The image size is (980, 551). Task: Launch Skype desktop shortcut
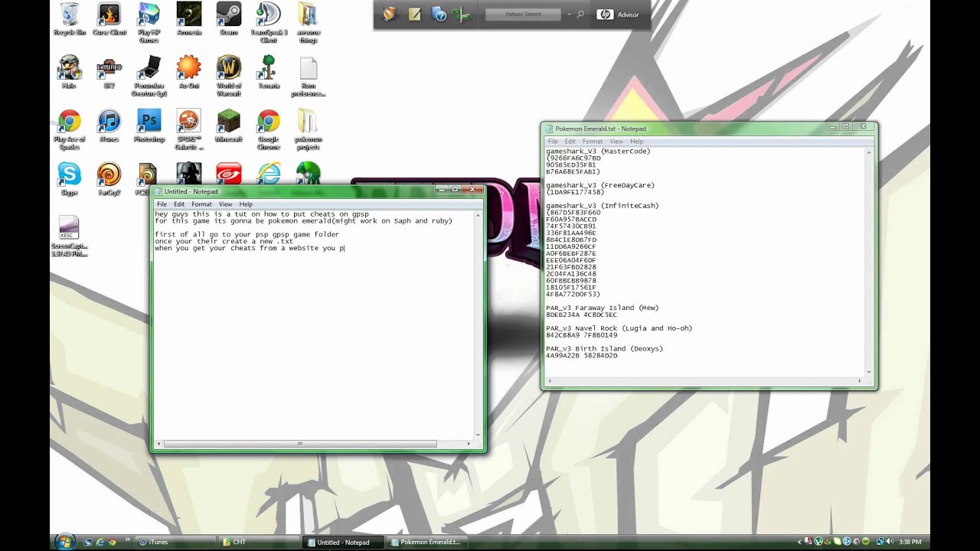click(69, 179)
